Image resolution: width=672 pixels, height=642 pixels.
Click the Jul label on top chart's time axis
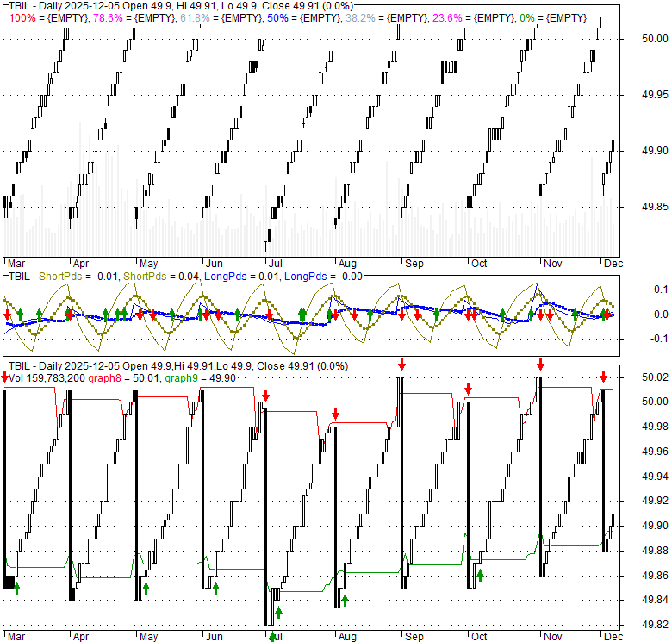[276, 263]
